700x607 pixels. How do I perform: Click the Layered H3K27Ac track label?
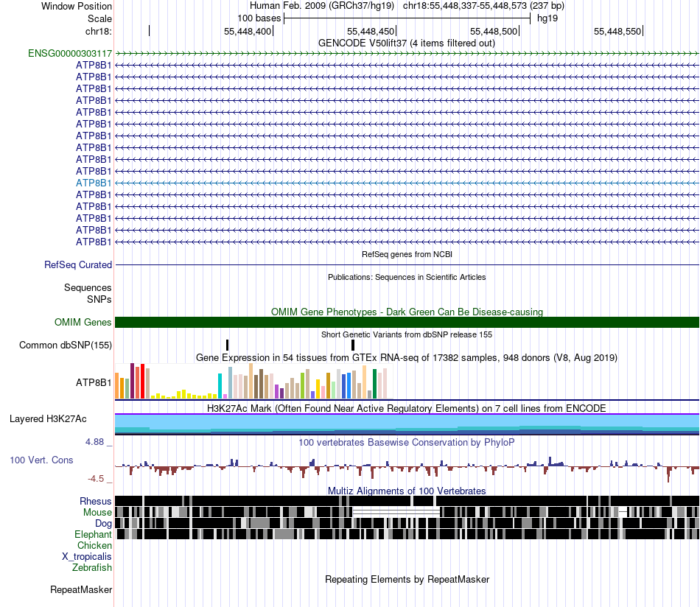click(48, 418)
